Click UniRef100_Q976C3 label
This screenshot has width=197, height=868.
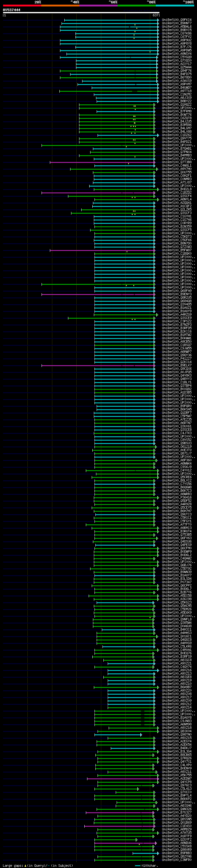tap(177, 785)
